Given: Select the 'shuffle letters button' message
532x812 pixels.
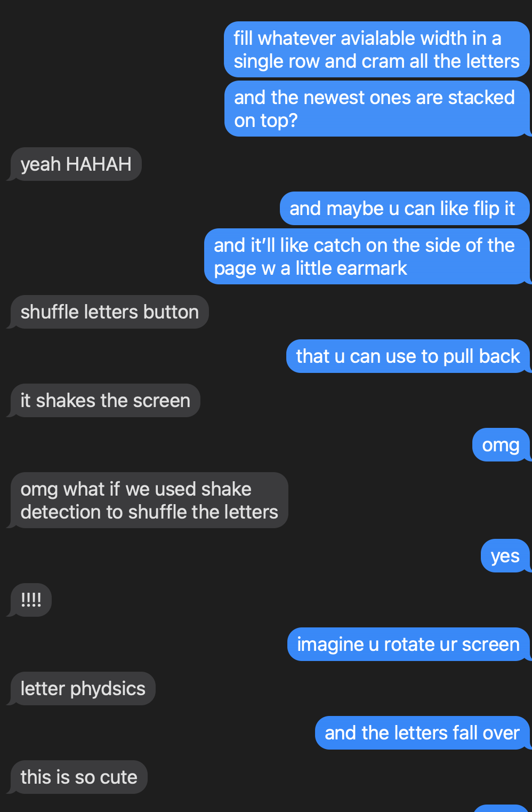Looking at the screenshot, I should pos(109,312).
